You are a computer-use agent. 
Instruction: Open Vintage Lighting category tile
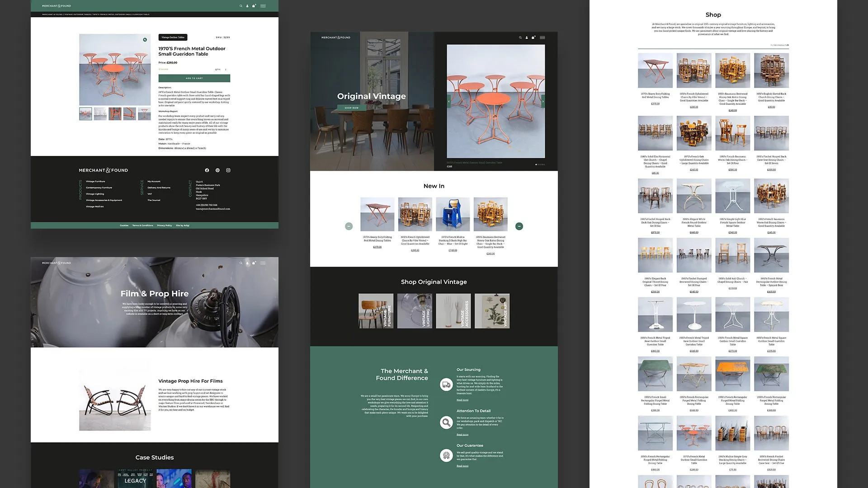pos(415,311)
